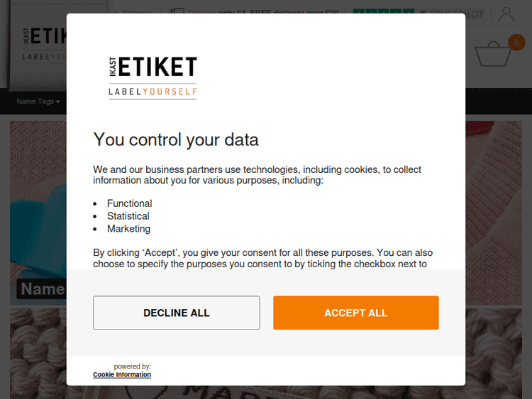Click the user account profile icon
Image resolution: width=532 pixels, height=399 pixels.
pos(506,13)
